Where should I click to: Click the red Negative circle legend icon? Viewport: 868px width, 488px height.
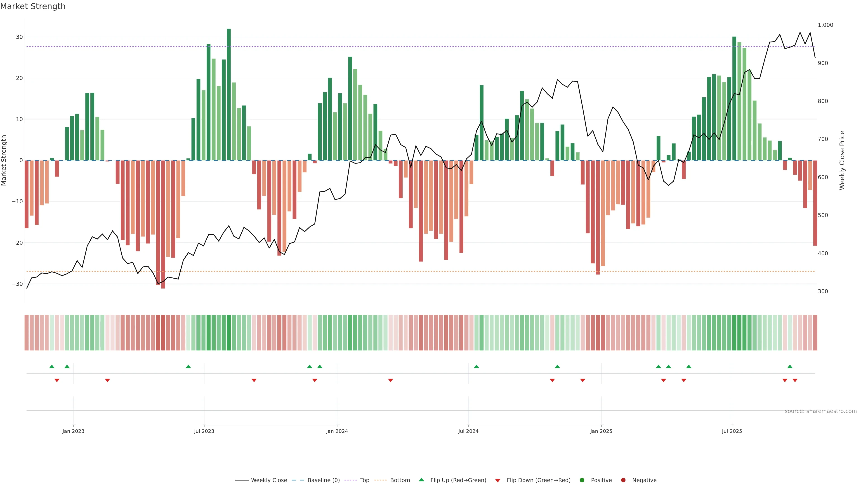point(623,480)
